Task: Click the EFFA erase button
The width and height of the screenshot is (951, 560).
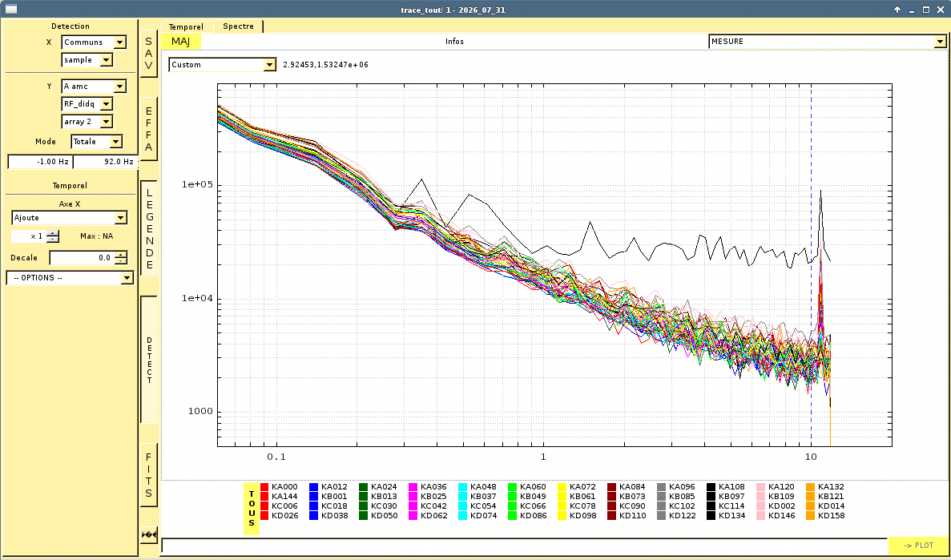Action: [x=148, y=129]
